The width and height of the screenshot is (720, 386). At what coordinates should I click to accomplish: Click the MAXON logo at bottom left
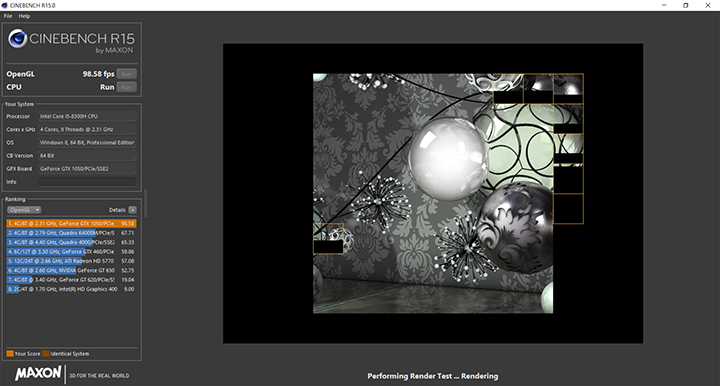point(38,373)
